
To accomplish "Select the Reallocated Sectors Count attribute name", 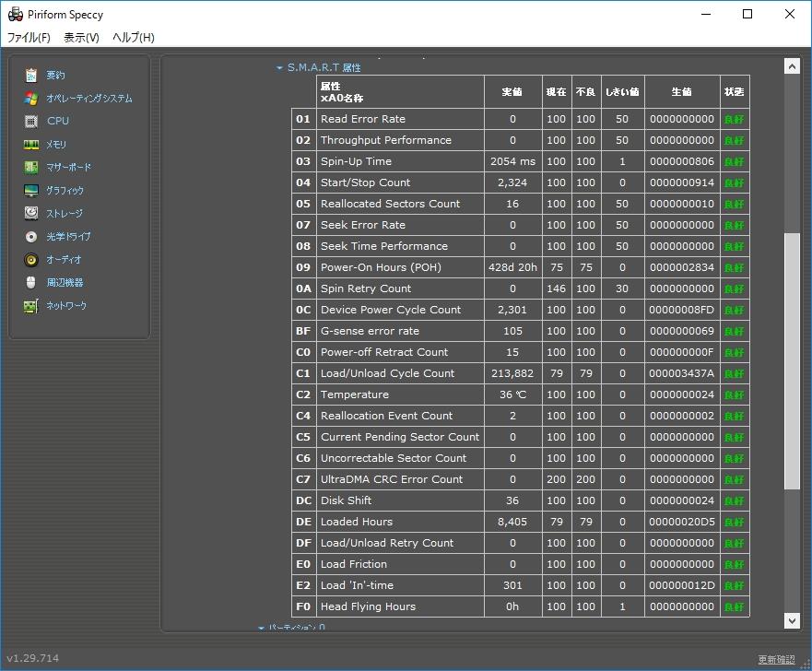I will point(390,204).
